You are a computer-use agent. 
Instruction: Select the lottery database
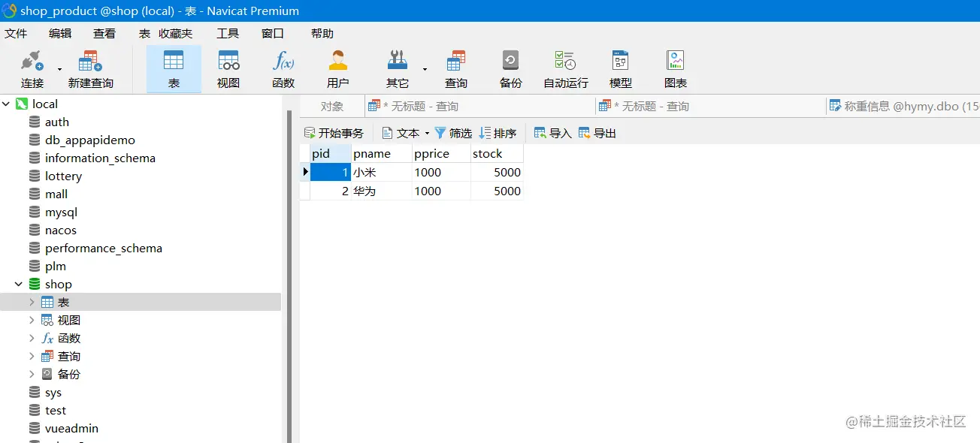(x=63, y=176)
